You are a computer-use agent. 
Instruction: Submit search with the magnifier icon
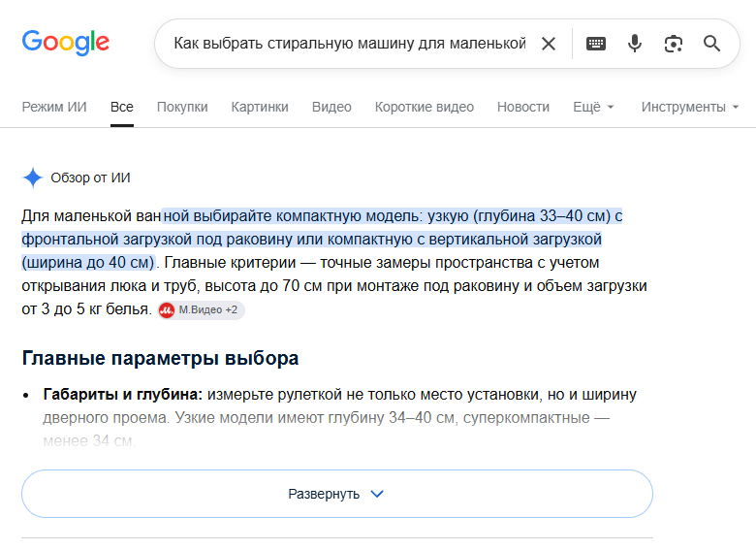click(711, 44)
